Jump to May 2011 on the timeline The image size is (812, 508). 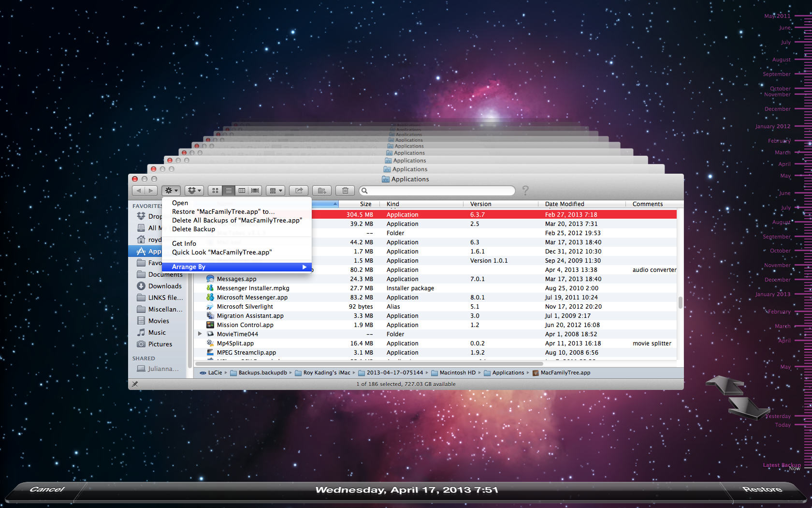pos(777,16)
